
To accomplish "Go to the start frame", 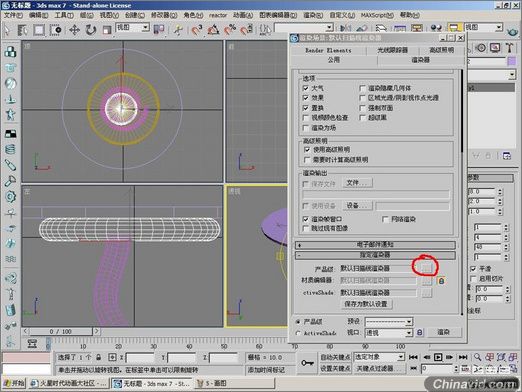I will [x=413, y=357].
